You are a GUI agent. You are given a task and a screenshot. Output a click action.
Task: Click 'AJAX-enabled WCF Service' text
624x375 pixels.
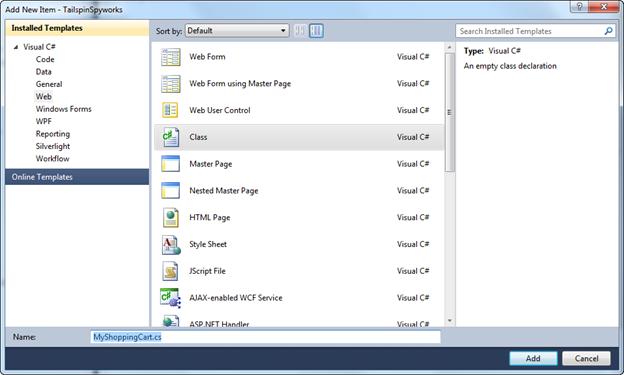[x=236, y=298]
